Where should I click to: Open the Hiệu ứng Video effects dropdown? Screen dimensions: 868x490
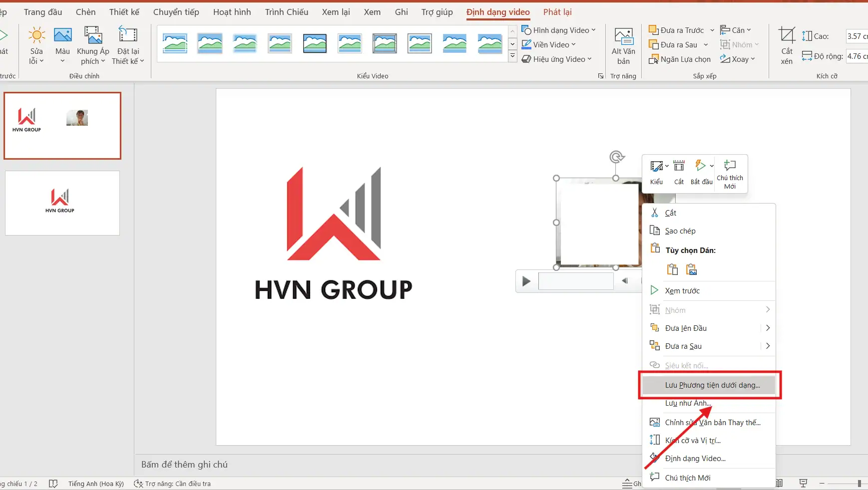click(x=556, y=59)
